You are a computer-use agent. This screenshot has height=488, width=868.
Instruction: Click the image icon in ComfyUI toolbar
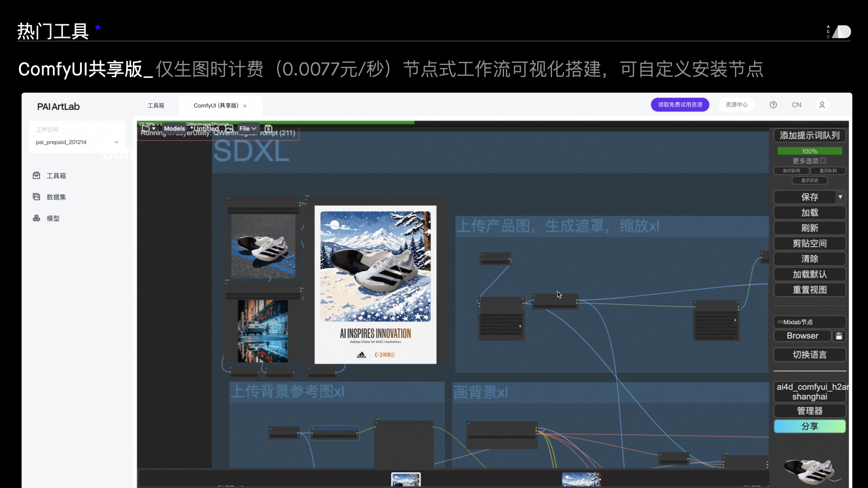click(229, 129)
